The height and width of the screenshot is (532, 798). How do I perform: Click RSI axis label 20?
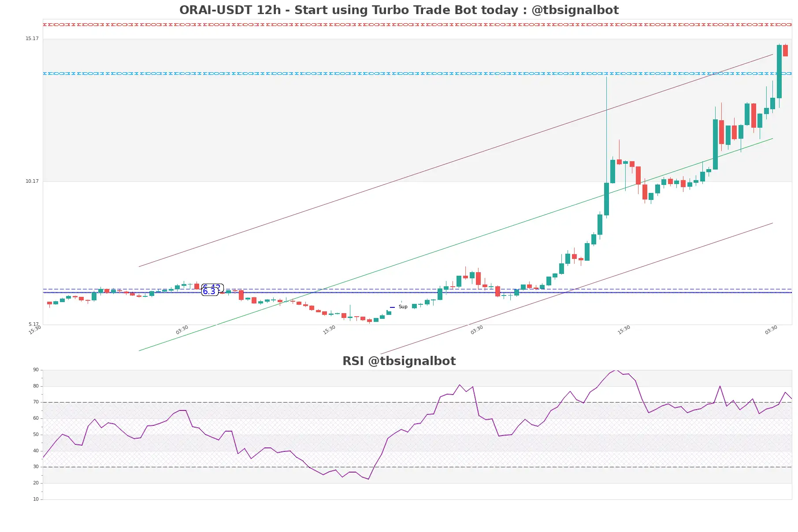pos(36,483)
